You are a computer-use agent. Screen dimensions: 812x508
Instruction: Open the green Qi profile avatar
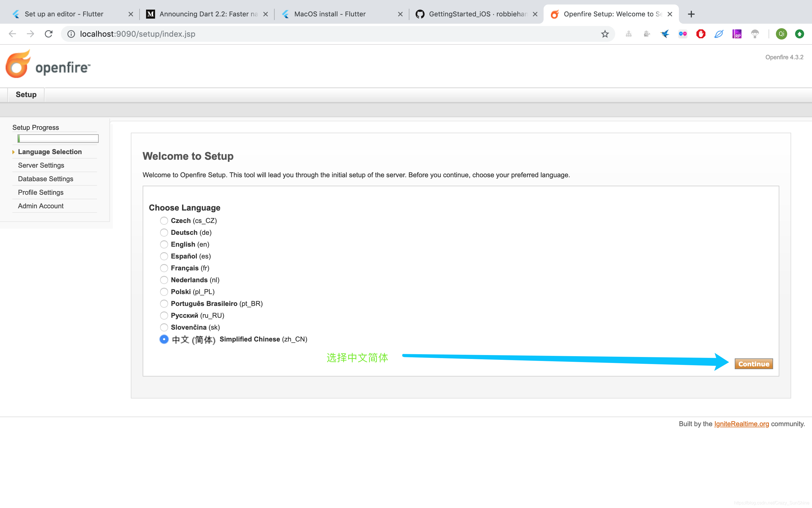782,34
